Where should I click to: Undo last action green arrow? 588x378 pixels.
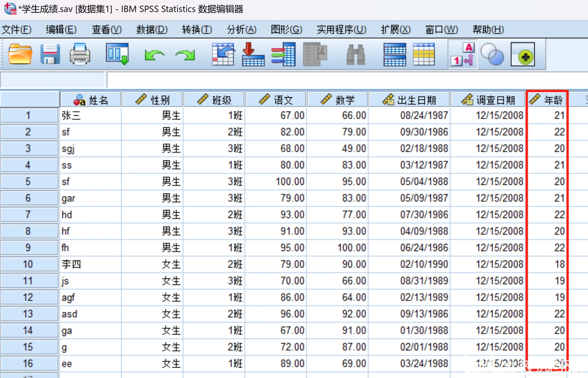[154, 56]
